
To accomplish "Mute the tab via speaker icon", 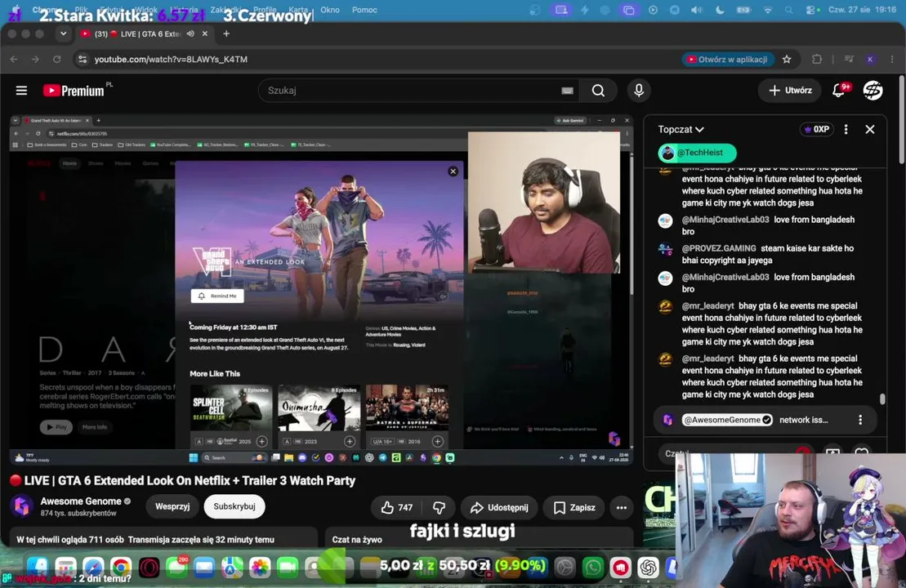I will [190, 33].
